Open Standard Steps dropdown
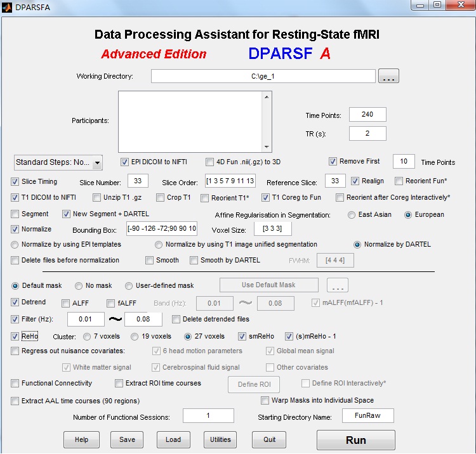 [58, 162]
